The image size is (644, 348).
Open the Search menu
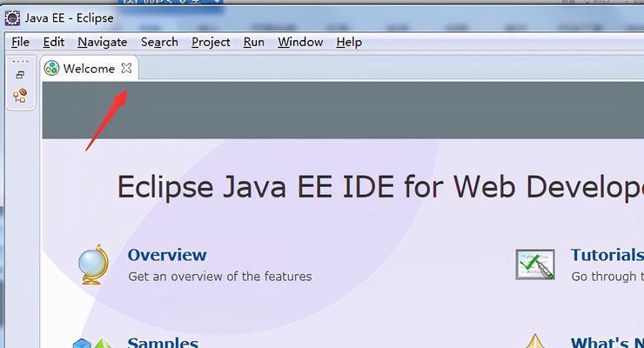(x=159, y=43)
